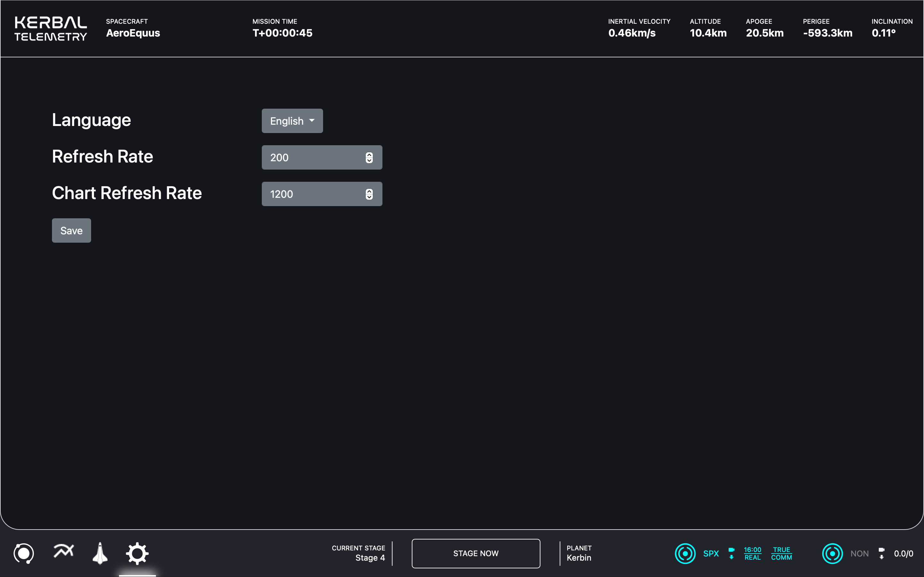Click the Kerbal Telemetry logo

pos(51,29)
